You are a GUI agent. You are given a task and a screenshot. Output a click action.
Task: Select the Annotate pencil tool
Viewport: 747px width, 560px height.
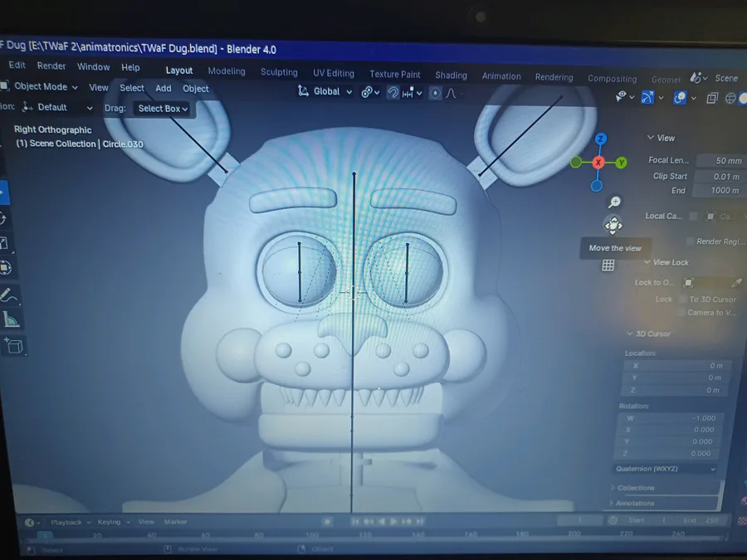point(8,295)
